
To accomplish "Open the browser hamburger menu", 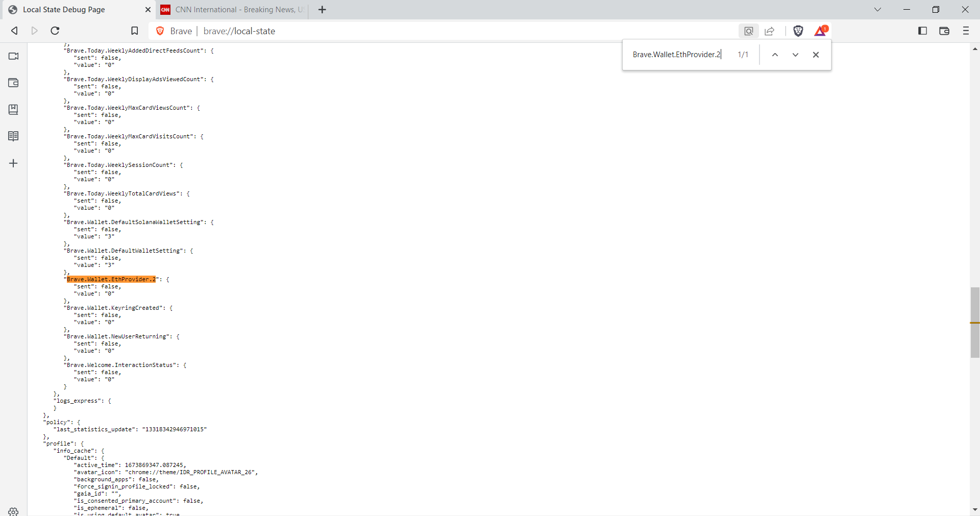I will point(966,31).
